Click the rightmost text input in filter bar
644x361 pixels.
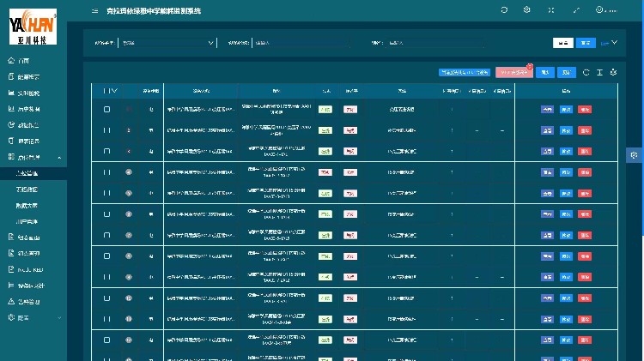point(434,42)
